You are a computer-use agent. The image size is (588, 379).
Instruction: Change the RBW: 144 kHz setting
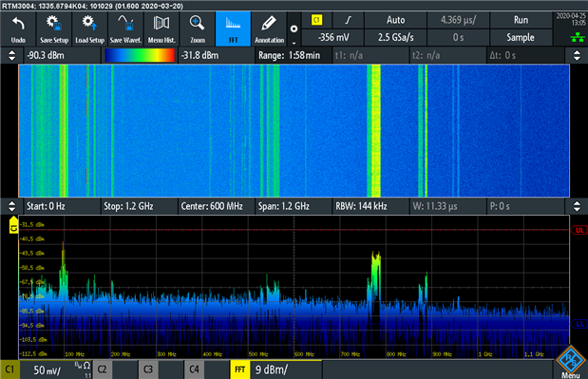[x=370, y=206]
